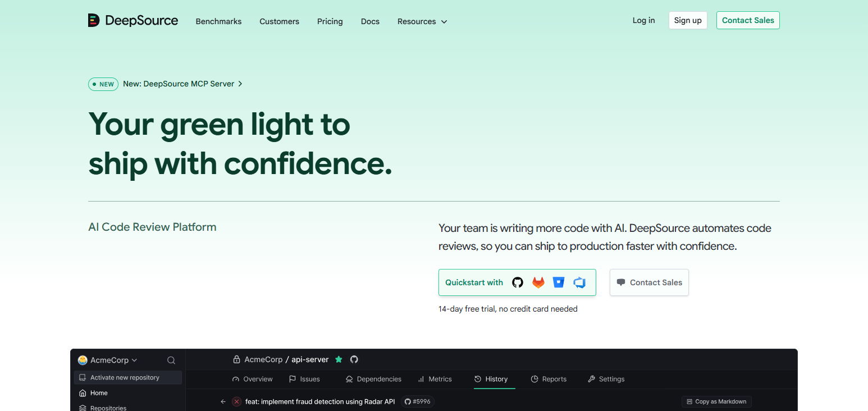Switch to the Overview tab

point(252,379)
